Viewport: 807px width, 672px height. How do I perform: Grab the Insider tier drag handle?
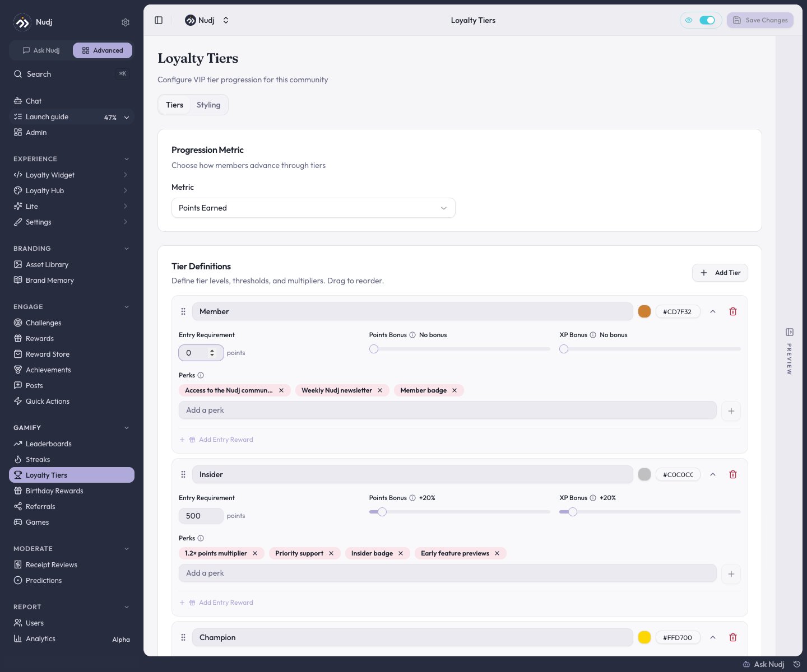coord(183,474)
